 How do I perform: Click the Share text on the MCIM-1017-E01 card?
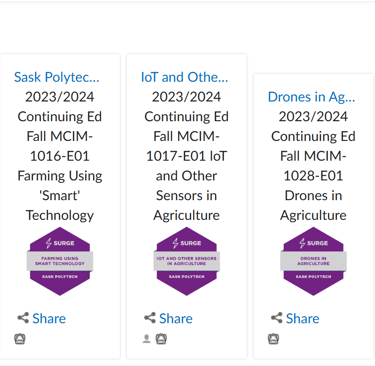click(x=176, y=318)
